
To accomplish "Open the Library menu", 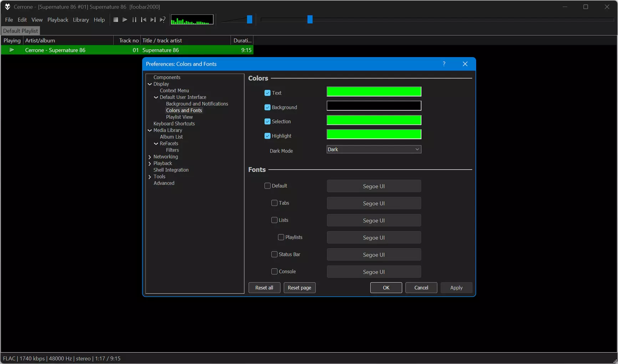I will point(81,20).
